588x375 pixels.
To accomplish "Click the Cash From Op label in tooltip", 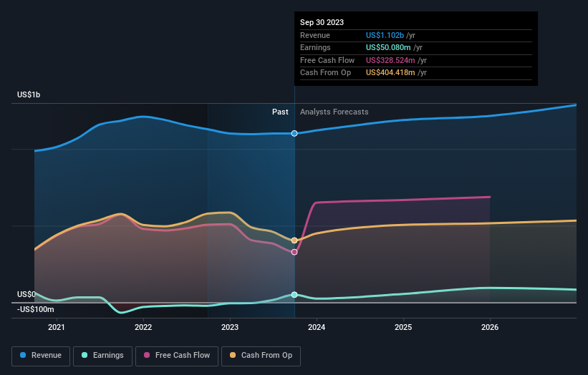I will (325, 73).
